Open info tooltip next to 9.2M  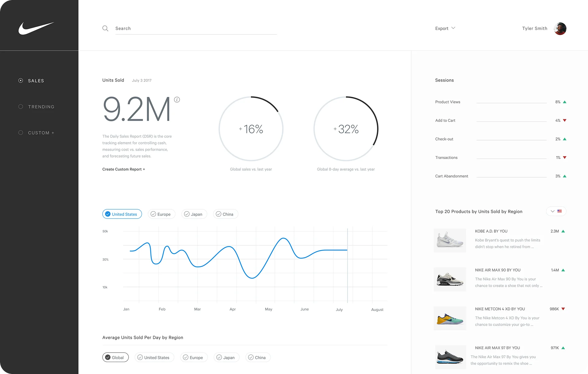pyautogui.click(x=177, y=99)
